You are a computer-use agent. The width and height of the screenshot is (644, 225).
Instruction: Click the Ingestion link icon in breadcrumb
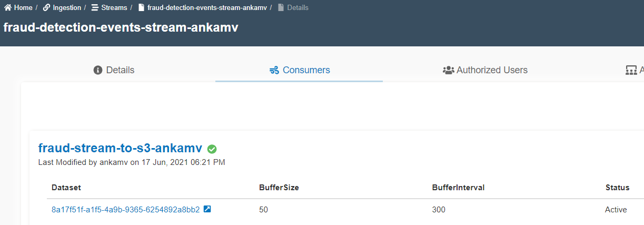46,8
